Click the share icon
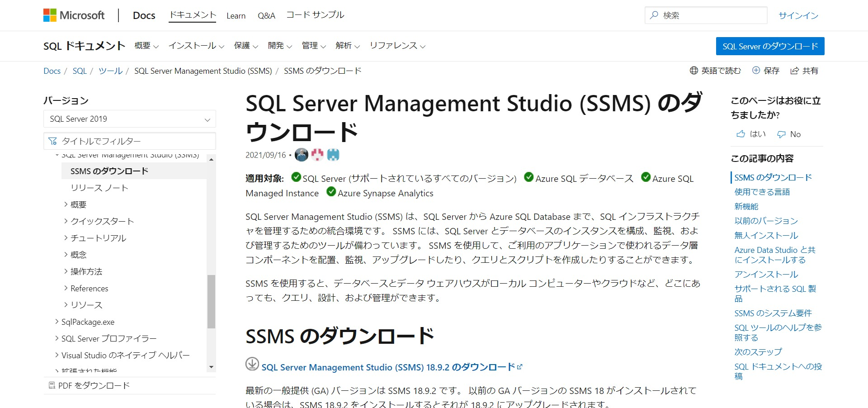 tap(794, 71)
